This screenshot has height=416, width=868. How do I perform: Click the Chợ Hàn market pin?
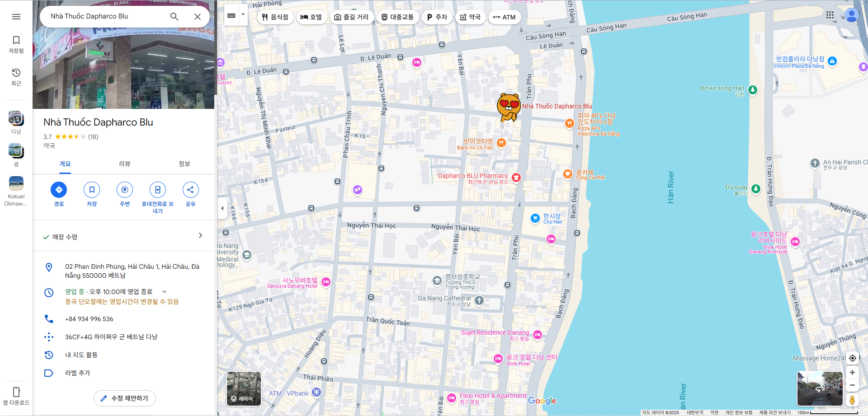point(535,219)
